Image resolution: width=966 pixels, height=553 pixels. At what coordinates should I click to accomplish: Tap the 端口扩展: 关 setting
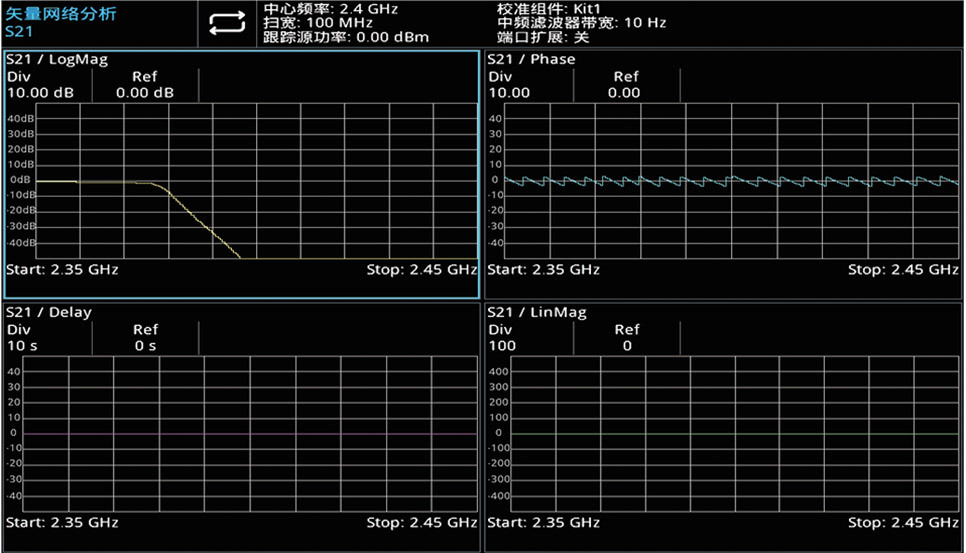[543, 37]
